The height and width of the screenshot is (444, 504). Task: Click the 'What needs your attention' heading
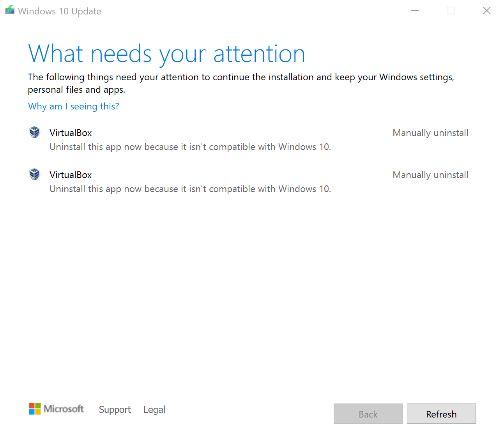tap(166, 54)
